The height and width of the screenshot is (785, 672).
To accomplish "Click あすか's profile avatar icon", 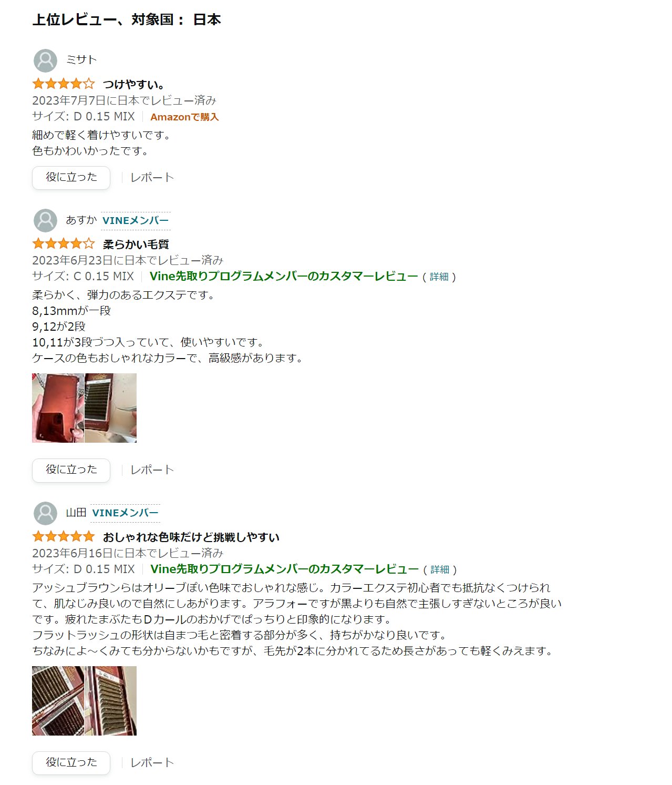I will coord(45,220).
